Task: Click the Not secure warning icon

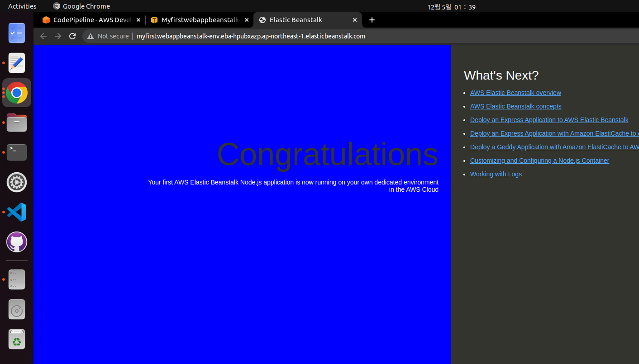Action: pos(91,36)
